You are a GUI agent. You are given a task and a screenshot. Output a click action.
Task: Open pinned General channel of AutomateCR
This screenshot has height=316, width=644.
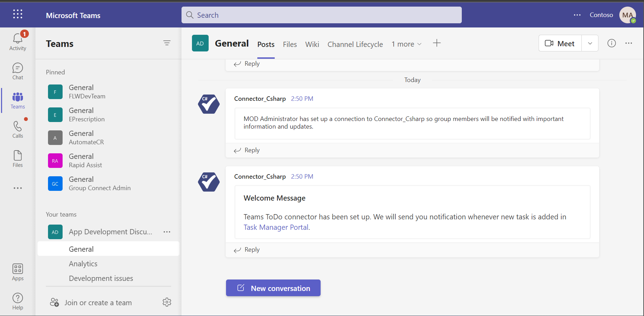click(108, 138)
